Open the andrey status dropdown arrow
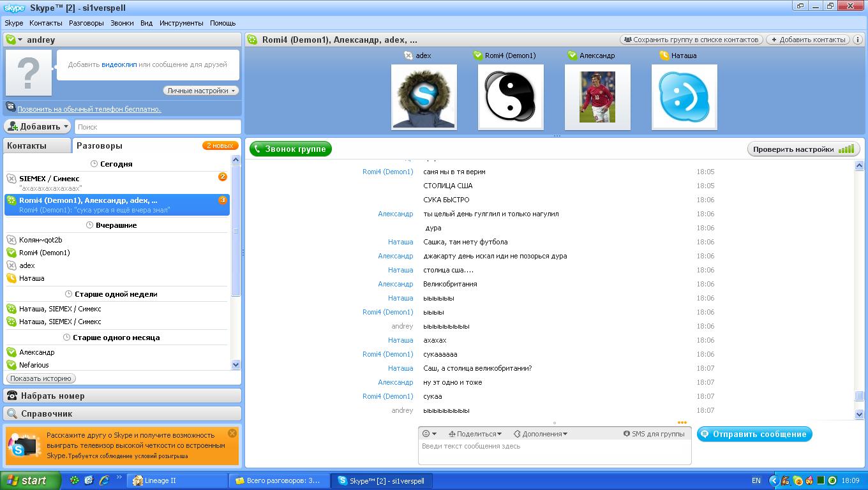This screenshot has height=490, width=868. 20,40
